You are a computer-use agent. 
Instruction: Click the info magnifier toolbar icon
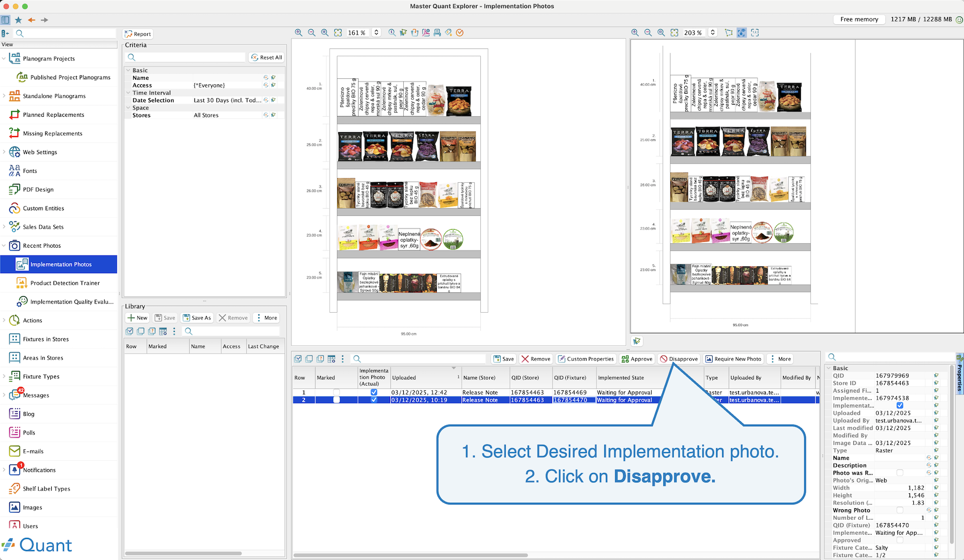pos(392,32)
